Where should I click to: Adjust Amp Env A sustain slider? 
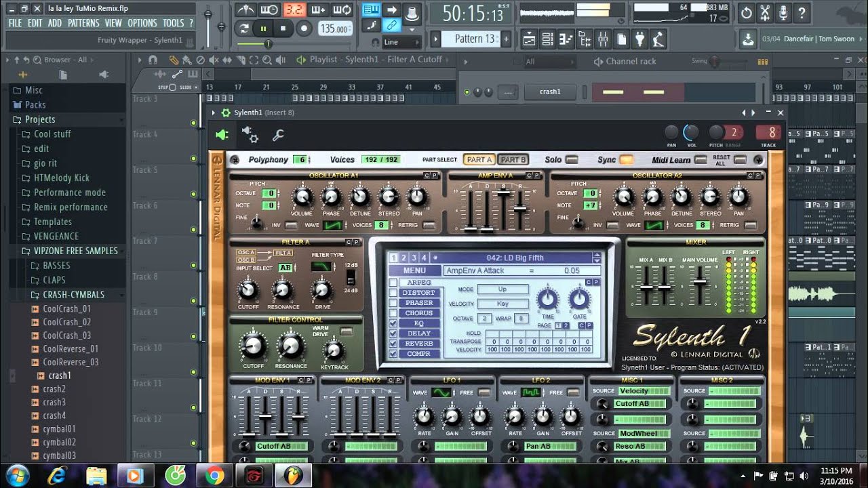504,194
